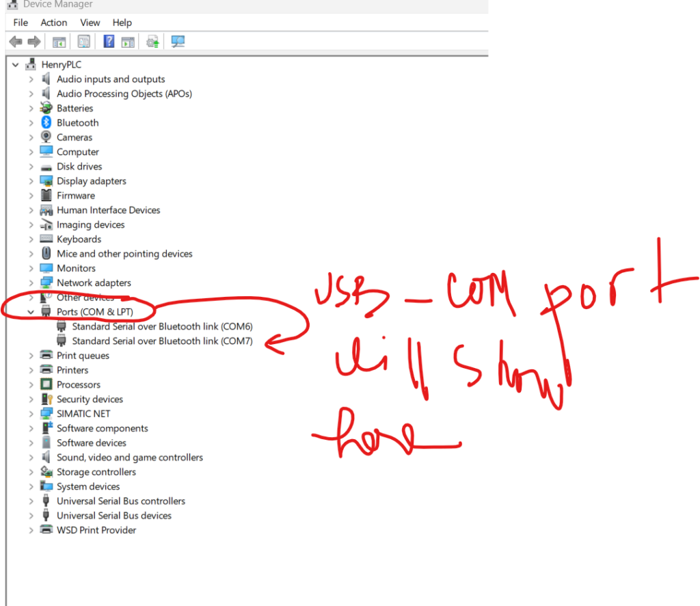
Task: Open the View menu
Action: [x=90, y=23]
